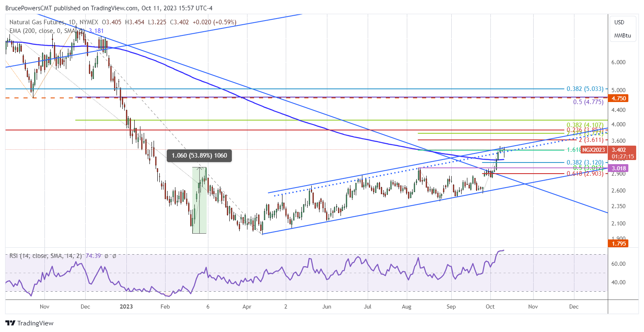644x332 pixels.
Task: Select the 0.382 (5.033) Fibonacci label
Action: pyautogui.click(x=585, y=89)
